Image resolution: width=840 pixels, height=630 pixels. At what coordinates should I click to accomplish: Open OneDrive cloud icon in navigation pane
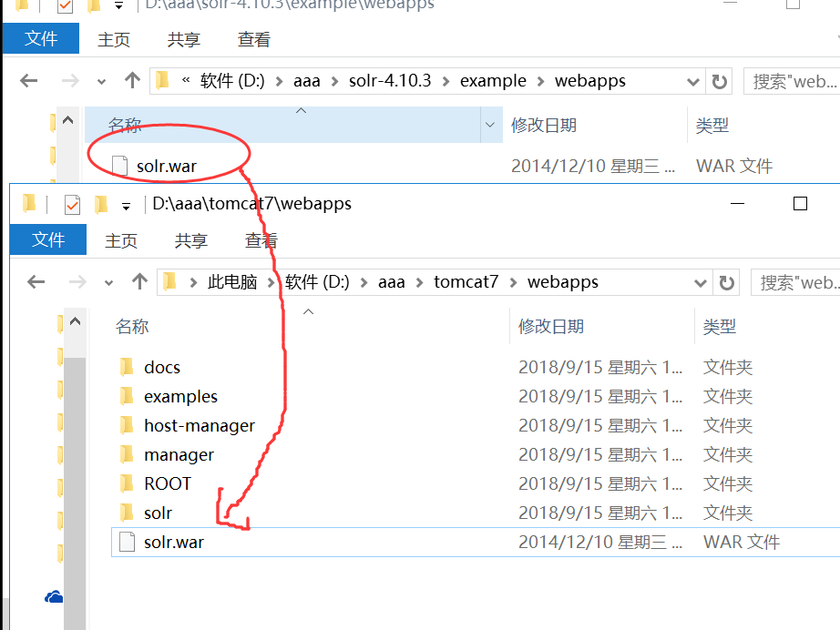point(54,597)
